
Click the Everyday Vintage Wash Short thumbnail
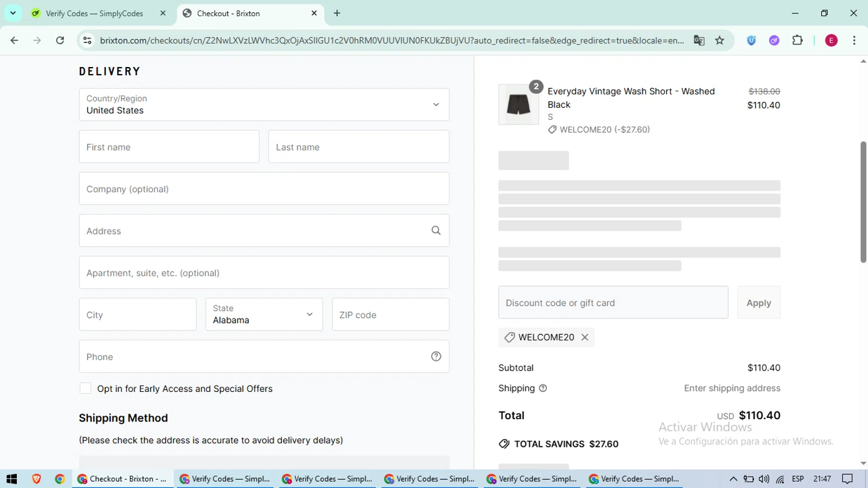coord(518,105)
